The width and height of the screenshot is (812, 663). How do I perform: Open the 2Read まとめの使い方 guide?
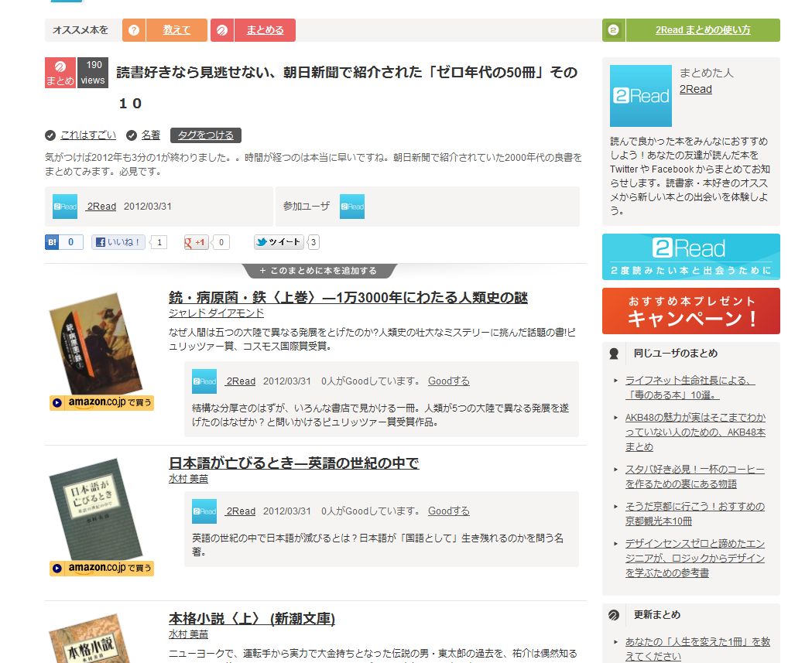(703, 30)
